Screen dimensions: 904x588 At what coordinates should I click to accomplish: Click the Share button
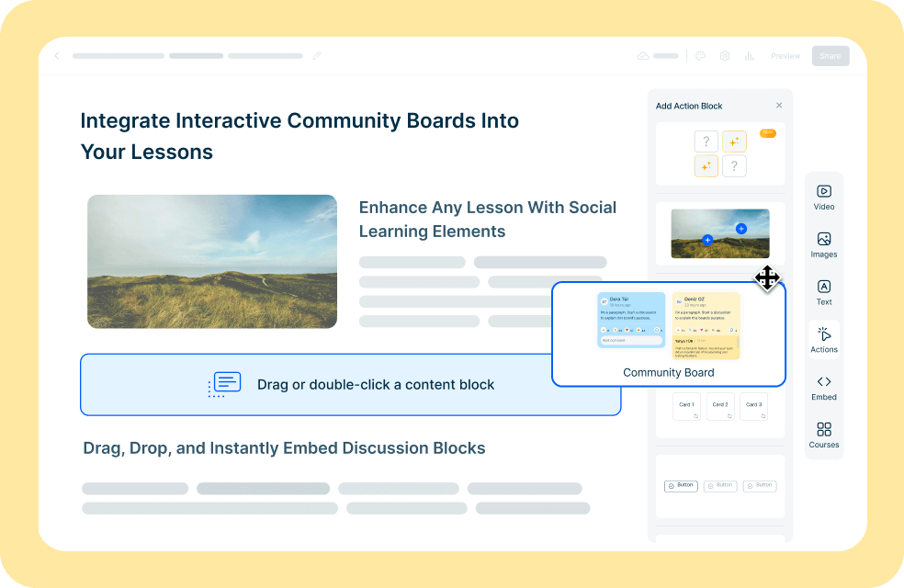(x=830, y=55)
